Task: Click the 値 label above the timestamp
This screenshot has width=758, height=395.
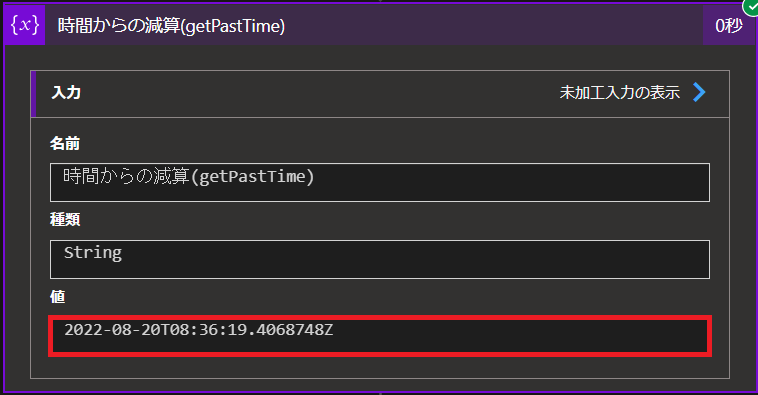Action: [x=58, y=296]
